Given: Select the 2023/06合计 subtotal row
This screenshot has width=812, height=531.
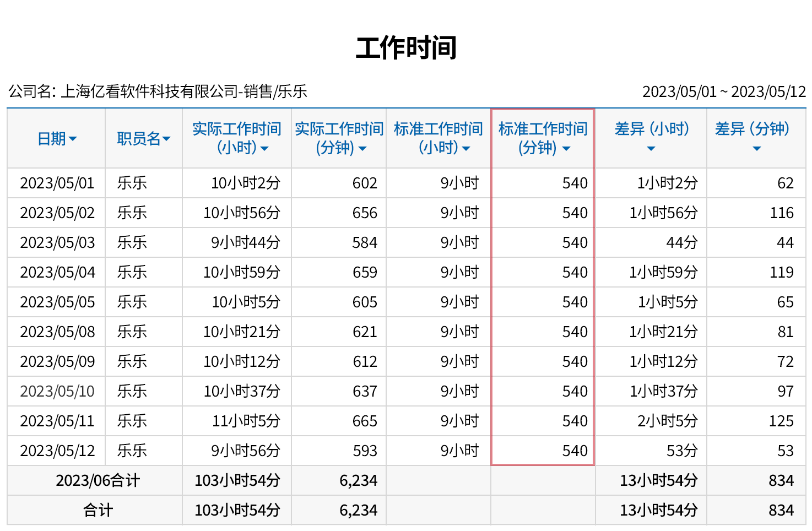Looking at the screenshot, I should pos(99,480).
